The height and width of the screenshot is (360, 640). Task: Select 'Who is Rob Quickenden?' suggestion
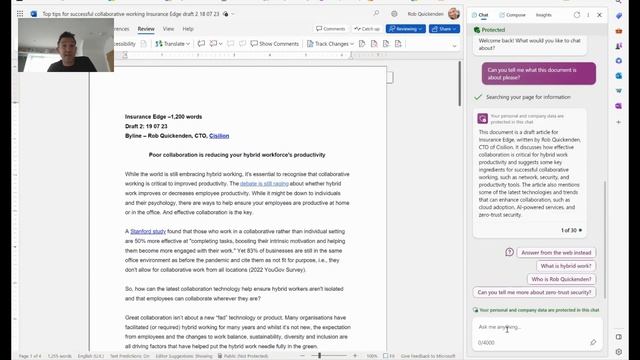click(561, 279)
